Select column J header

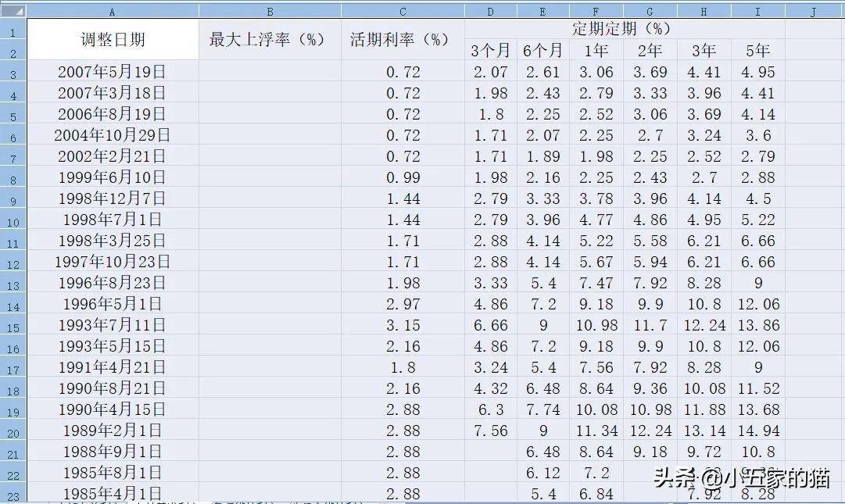(x=815, y=11)
